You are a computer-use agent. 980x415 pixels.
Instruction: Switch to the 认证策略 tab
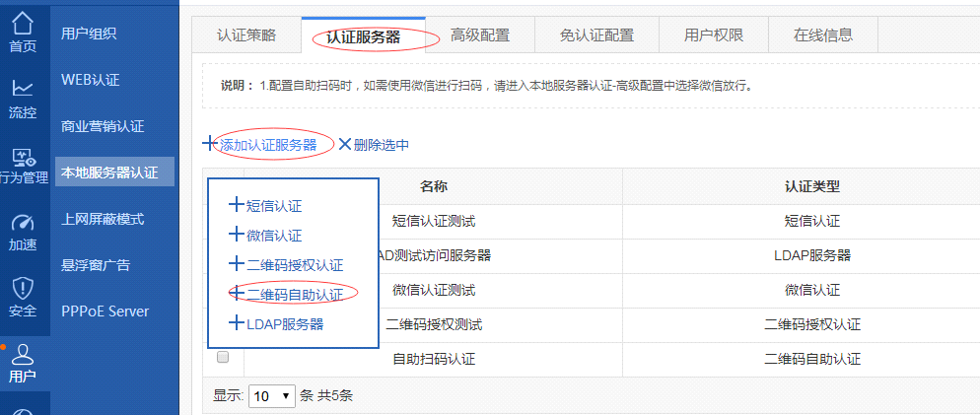point(246,35)
